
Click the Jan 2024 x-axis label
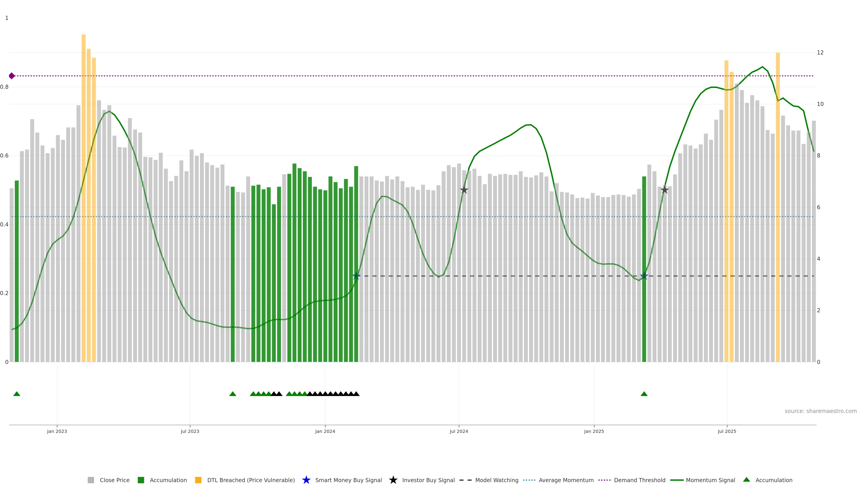(x=325, y=431)
